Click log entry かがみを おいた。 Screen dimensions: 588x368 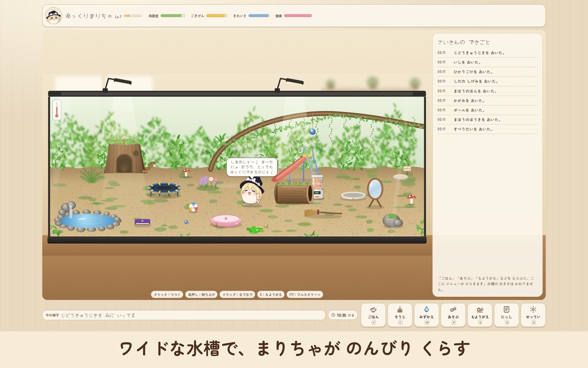(487, 101)
